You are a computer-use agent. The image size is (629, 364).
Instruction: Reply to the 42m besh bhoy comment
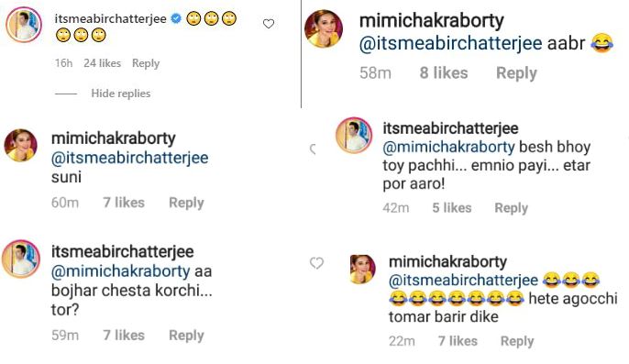(x=511, y=208)
